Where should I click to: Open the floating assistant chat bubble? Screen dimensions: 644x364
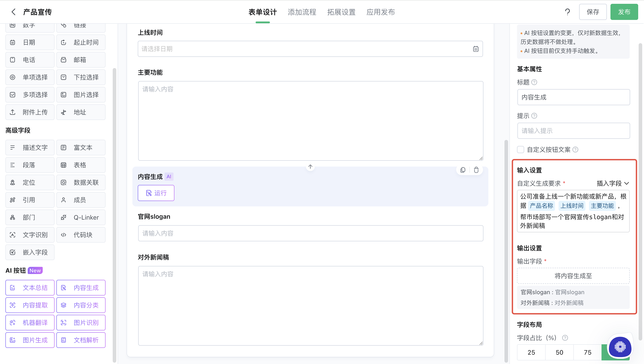pyautogui.click(x=620, y=347)
